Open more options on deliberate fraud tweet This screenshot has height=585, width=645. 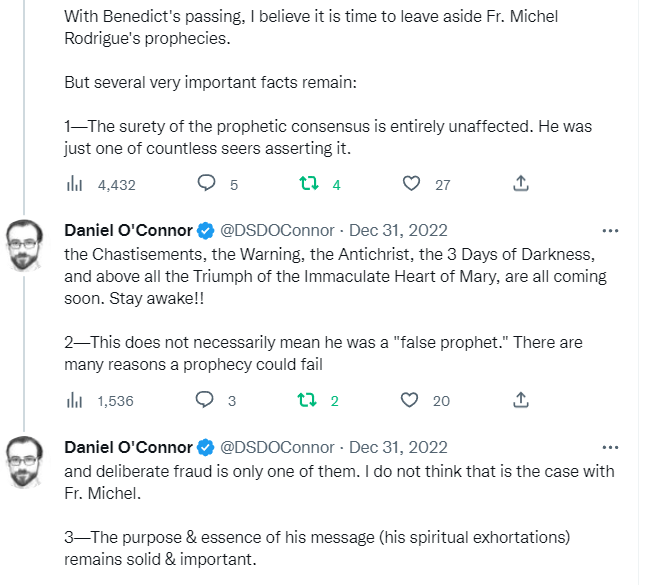pyautogui.click(x=610, y=446)
